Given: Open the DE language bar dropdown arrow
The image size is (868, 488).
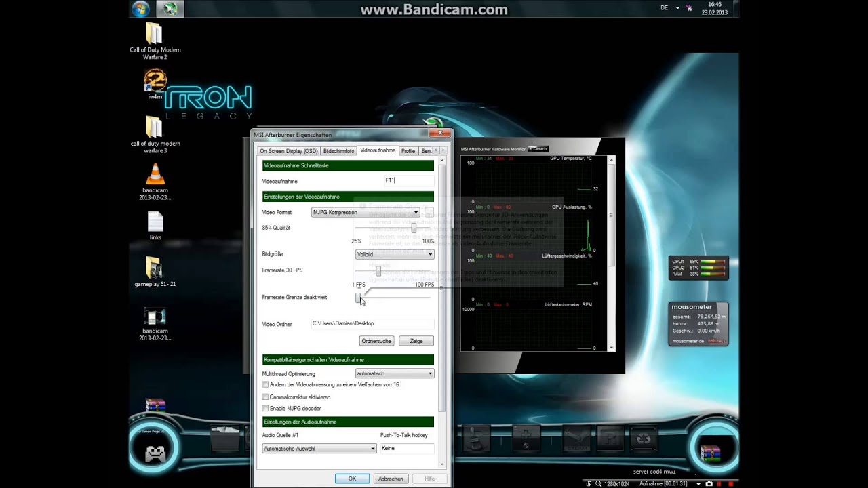Looking at the screenshot, I should (677, 8).
